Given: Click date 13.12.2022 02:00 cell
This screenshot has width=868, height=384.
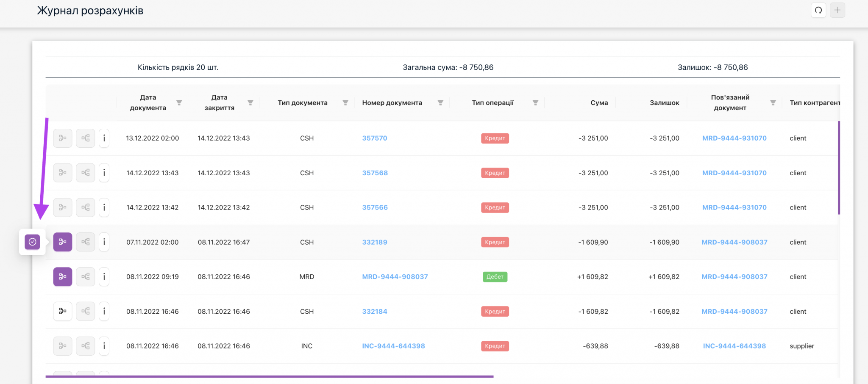Looking at the screenshot, I should click(x=153, y=138).
